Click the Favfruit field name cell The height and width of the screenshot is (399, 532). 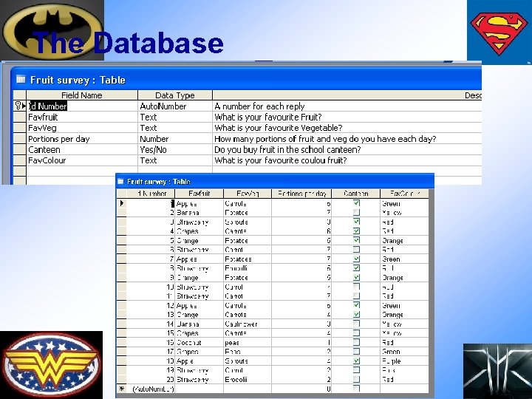coord(82,117)
